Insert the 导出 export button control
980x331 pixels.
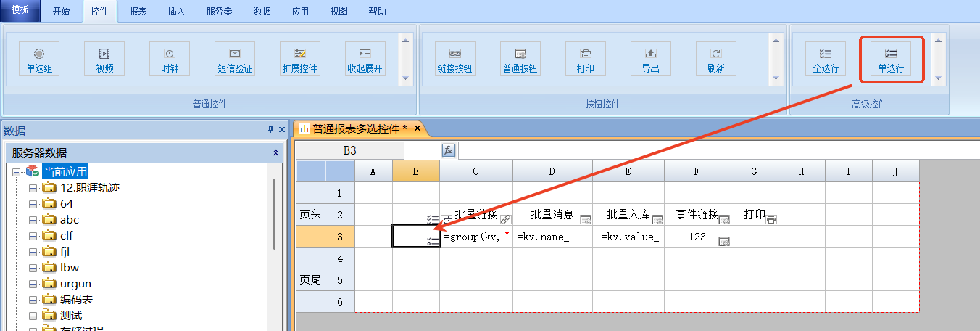[x=650, y=60]
